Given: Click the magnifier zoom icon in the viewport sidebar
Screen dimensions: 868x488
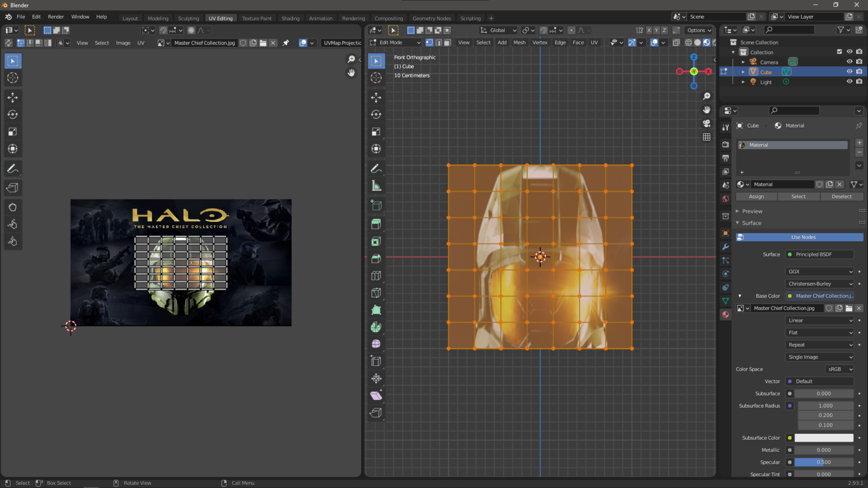Looking at the screenshot, I should [x=706, y=96].
